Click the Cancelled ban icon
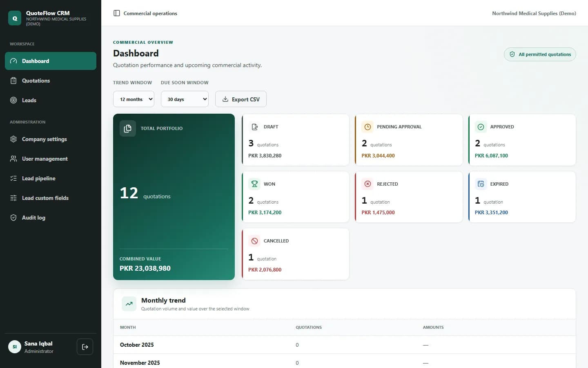 (x=254, y=241)
